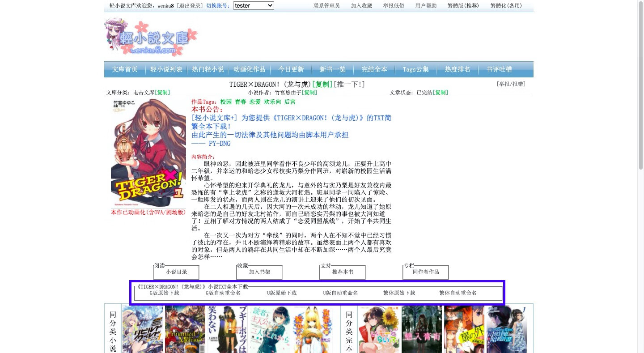Viewport: 644px width, 353px height.
Task: Report an error via 举报/报错
Action: coord(511,84)
